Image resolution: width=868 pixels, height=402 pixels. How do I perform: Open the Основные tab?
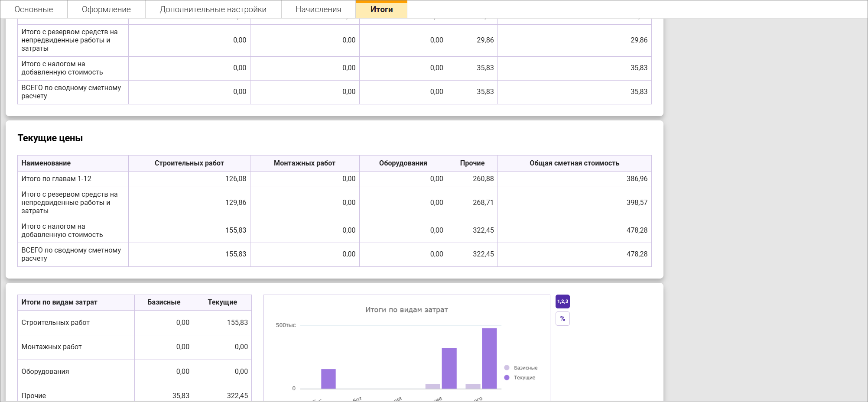(34, 10)
